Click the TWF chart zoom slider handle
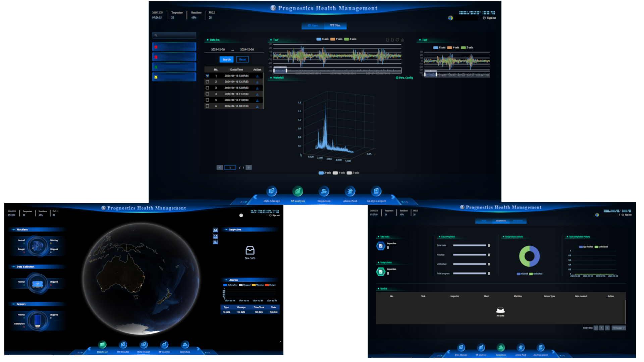Viewport: 644px width, 362px height. [286, 70]
